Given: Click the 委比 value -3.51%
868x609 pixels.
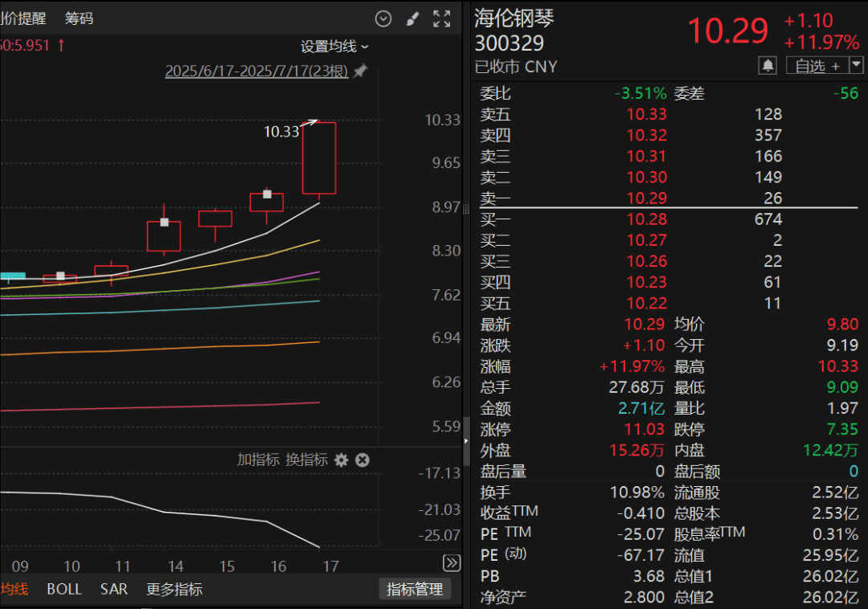Looking at the screenshot, I should [641, 93].
